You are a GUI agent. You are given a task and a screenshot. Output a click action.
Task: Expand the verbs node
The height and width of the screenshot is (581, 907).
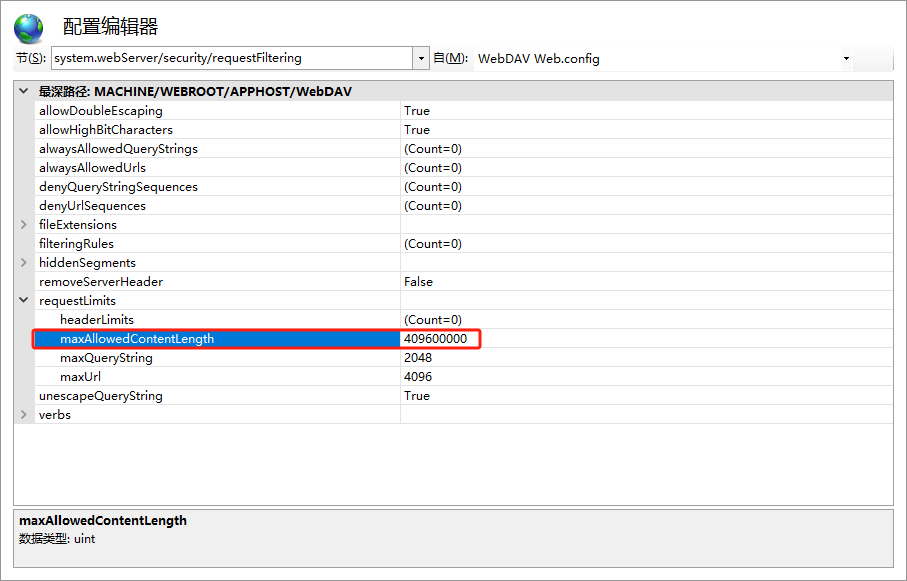tap(23, 415)
